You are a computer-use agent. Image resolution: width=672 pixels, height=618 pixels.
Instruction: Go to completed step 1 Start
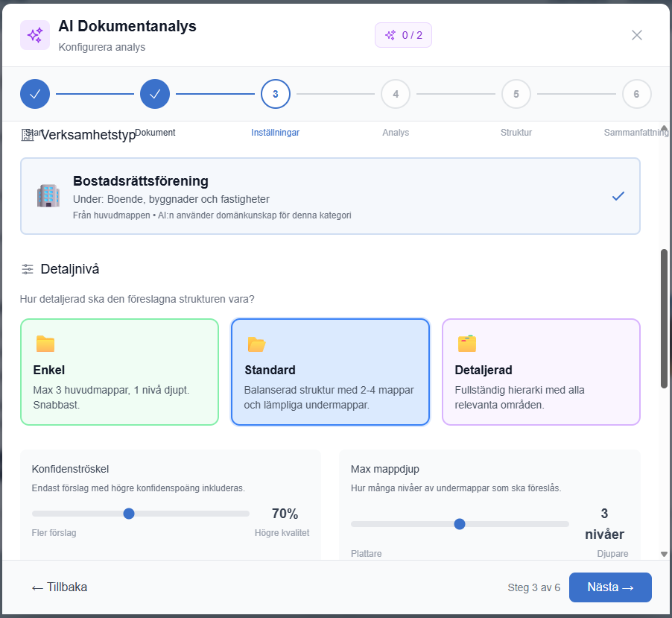[x=35, y=94]
